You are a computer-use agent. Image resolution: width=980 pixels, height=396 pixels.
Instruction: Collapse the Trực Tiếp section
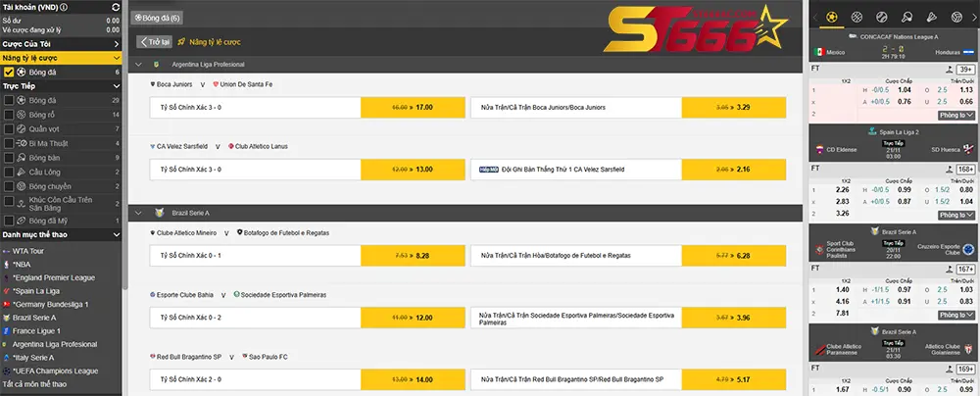[117, 85]
